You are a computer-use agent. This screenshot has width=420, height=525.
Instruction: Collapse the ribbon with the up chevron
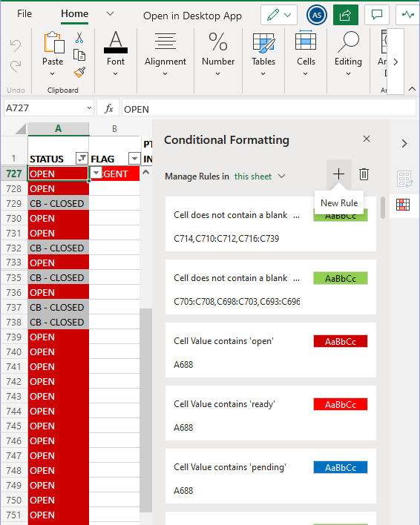(412, 89)
